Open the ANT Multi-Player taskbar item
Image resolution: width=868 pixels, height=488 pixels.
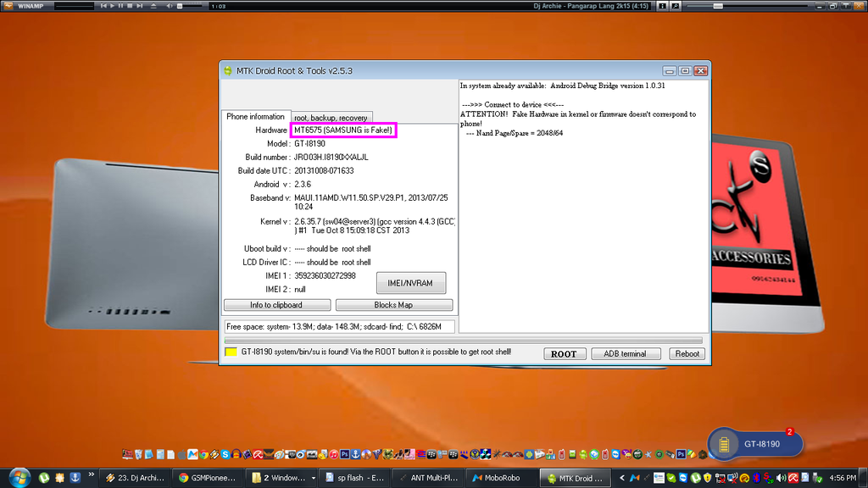coord(428,478)
